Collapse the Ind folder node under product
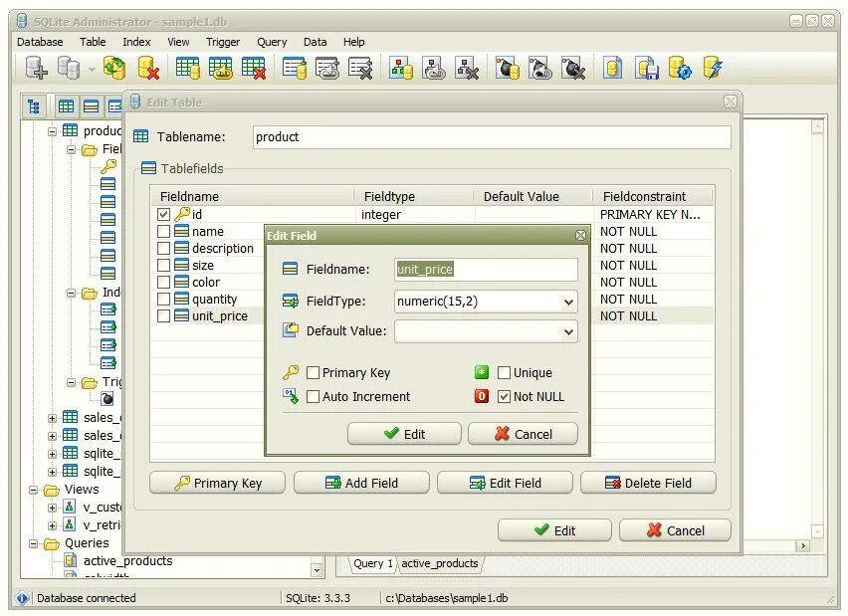848x616 pixels. (x=71, y=294)
